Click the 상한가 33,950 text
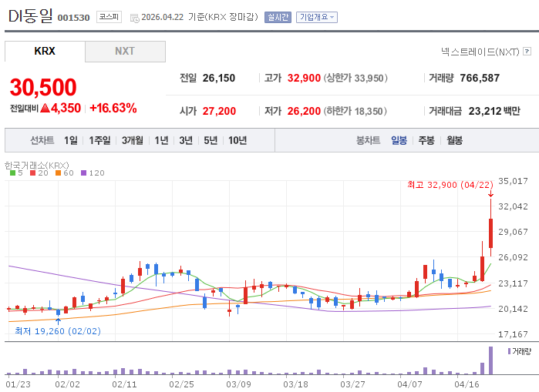539x392 pixels. tap(355, 78)
